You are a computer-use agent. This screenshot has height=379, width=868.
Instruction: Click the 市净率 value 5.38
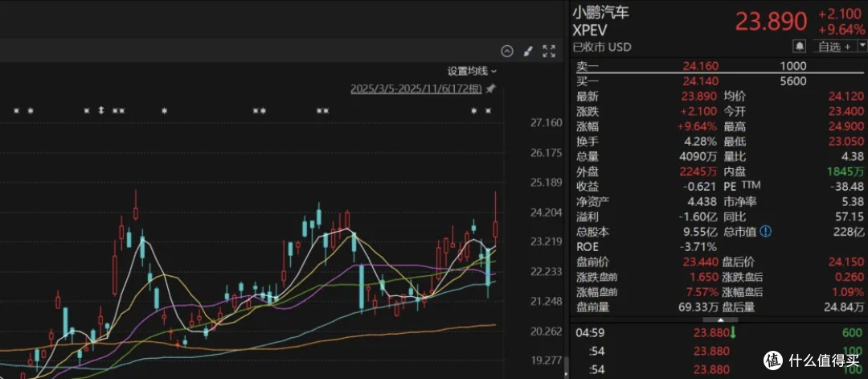pyautogui.click(x=853, y=202)
